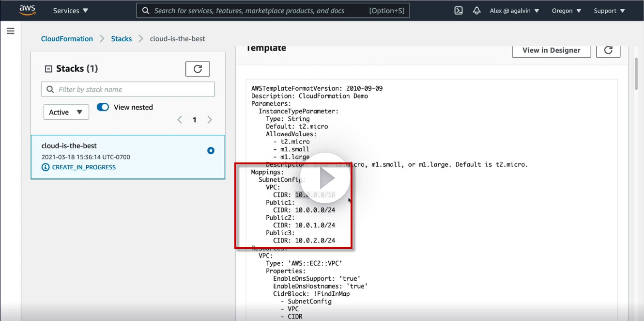Open the notifications bell

(477, 11)
